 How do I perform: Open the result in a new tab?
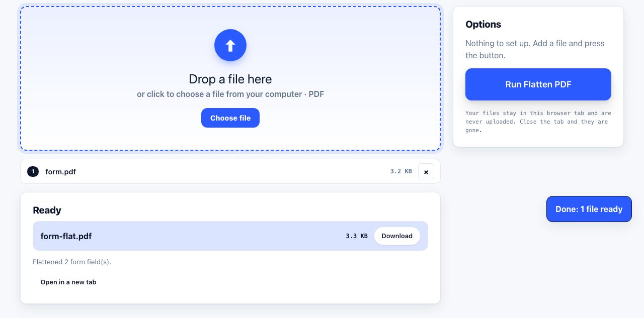pyautogui.click(x=68, y=282)
